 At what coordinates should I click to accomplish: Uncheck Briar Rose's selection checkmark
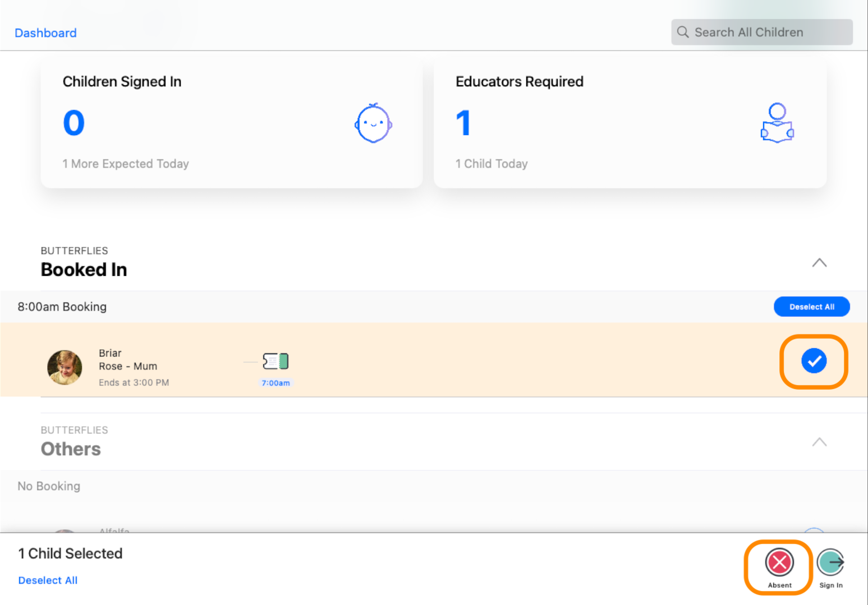tap(814, 361)
